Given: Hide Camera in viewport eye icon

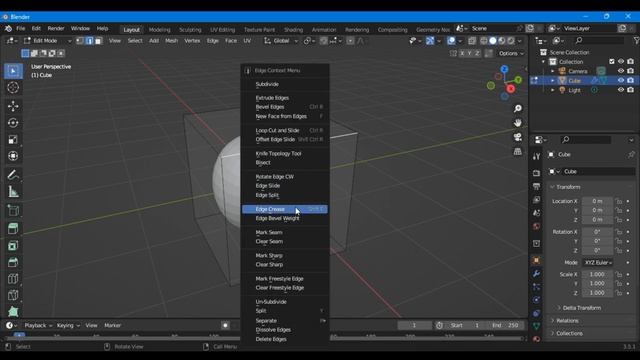Looking at the screenshot, I should click(621, 71).
